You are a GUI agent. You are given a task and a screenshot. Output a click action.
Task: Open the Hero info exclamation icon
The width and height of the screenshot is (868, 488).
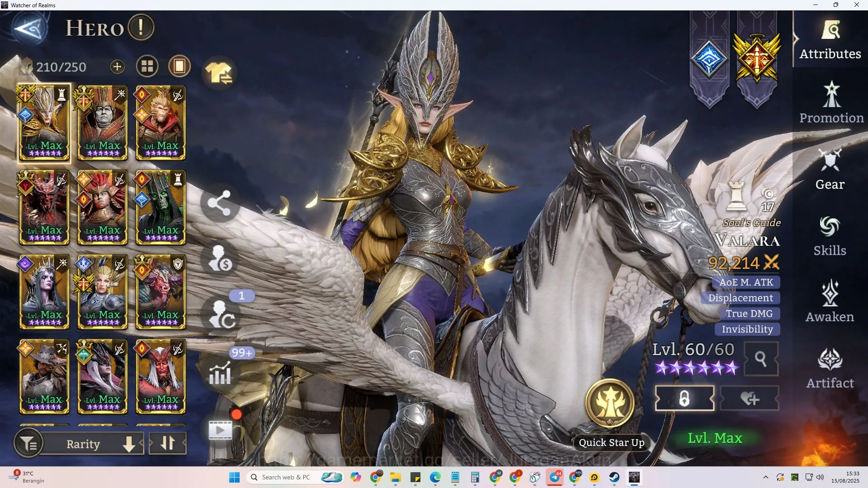click(x=141, y=28)
